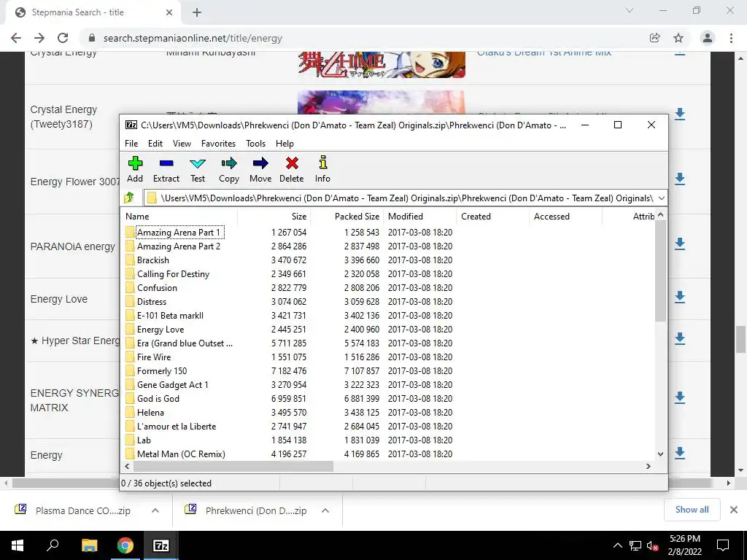Select the Stepmania Search browser tab

[x=93, y=12]
